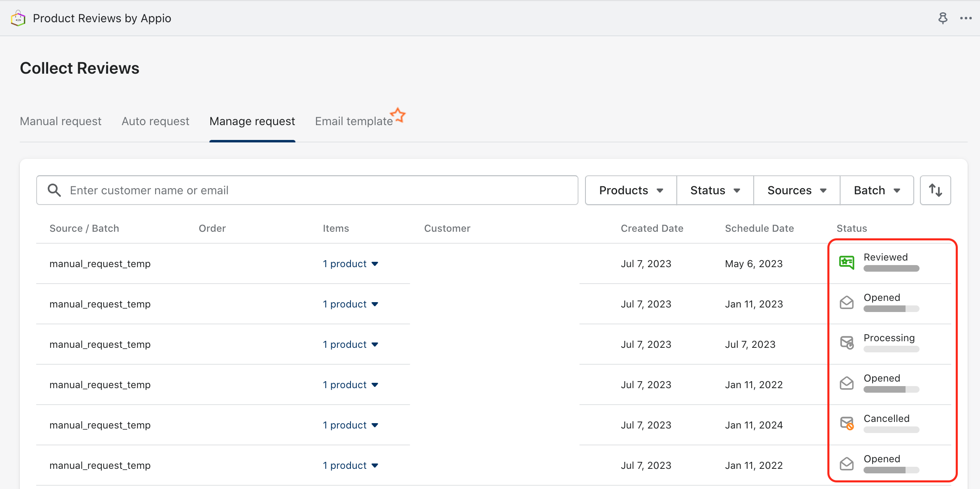Viewport: 980px width, 489px height.
Task: Open the Email template tab
Action: [353, 121]
